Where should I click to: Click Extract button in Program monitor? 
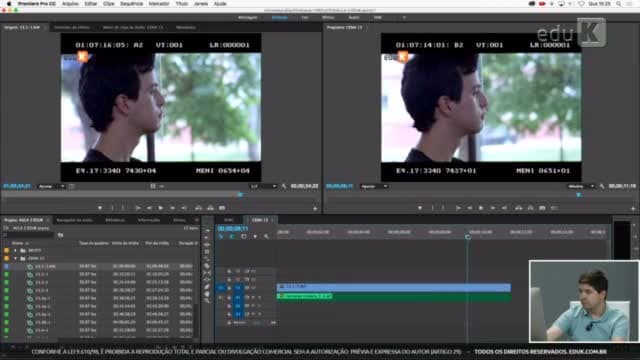530,208
